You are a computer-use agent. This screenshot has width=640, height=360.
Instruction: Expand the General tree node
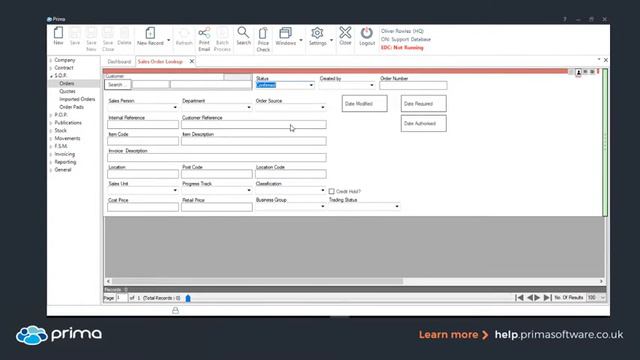point(51,170)
